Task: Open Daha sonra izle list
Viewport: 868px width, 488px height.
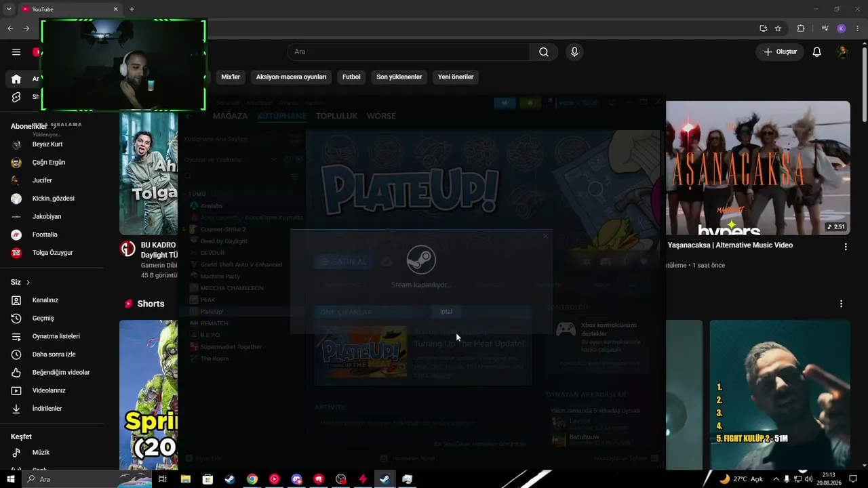Action: pyautogui.click(x=54, y=354)
